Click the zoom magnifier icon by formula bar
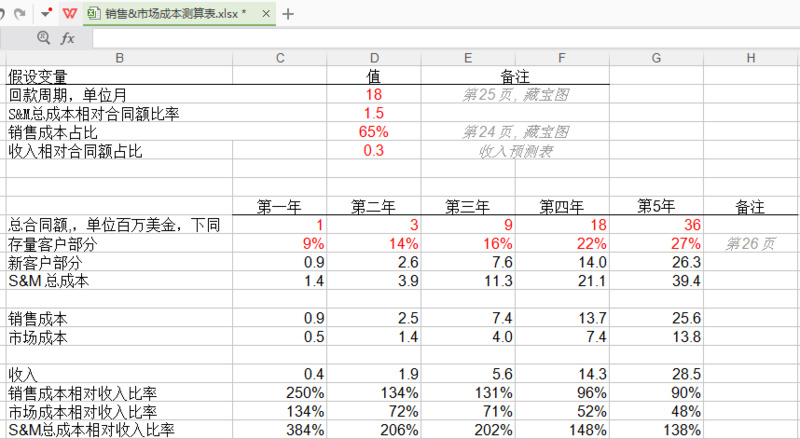The image size is (800, 439). 44,37
